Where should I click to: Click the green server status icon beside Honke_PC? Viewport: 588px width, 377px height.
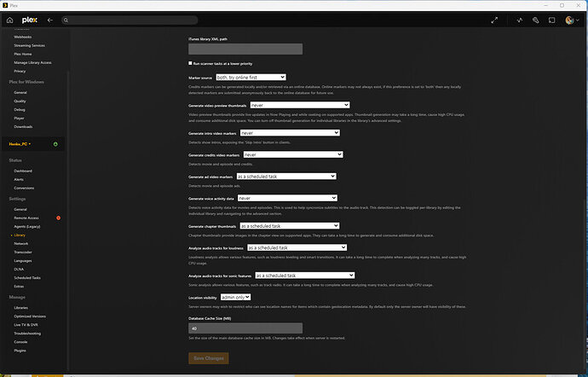(x=55, y=144)
